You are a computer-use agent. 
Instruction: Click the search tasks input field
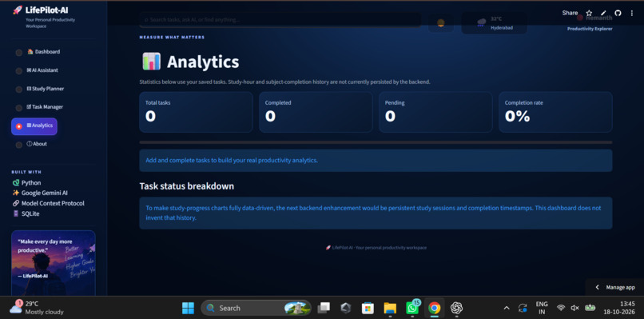pos(280,20)
